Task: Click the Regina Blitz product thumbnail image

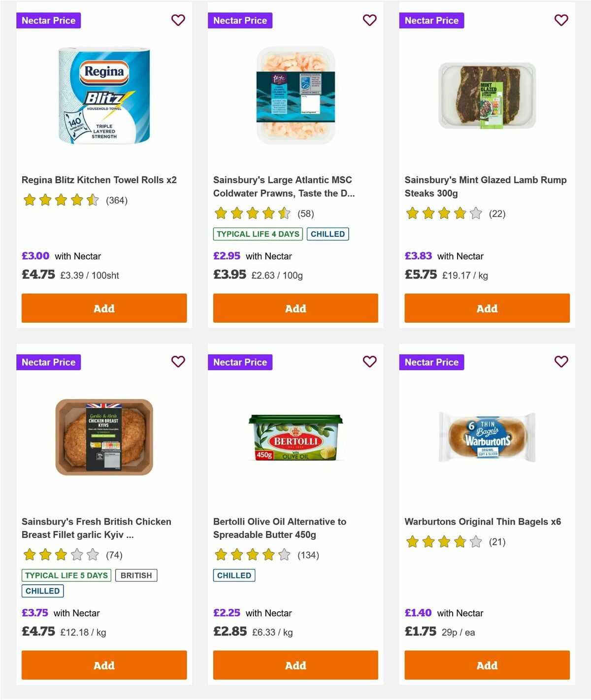Action: click(103, 96)
